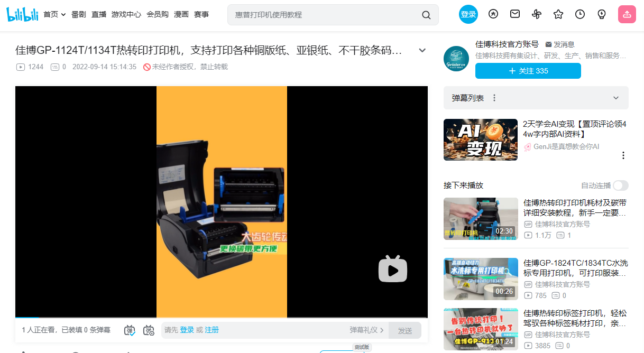Click the 发消息 link

click(560, 44)
